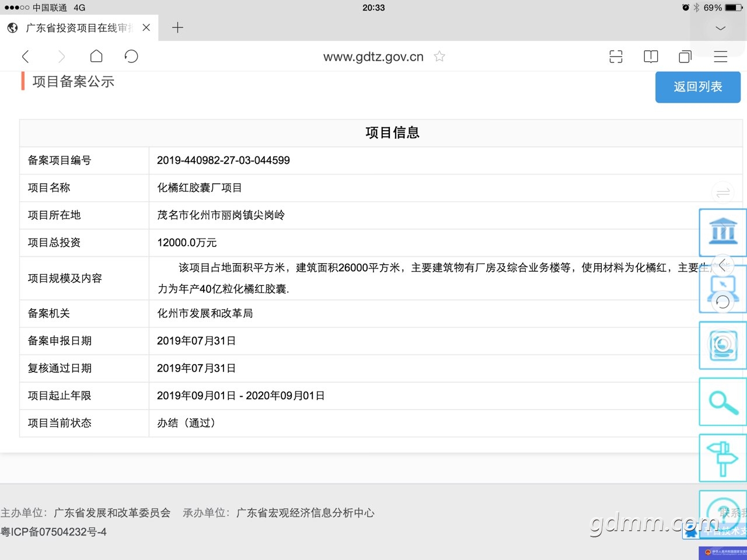Tap the battery indicator in status bar

pos(734,8)
